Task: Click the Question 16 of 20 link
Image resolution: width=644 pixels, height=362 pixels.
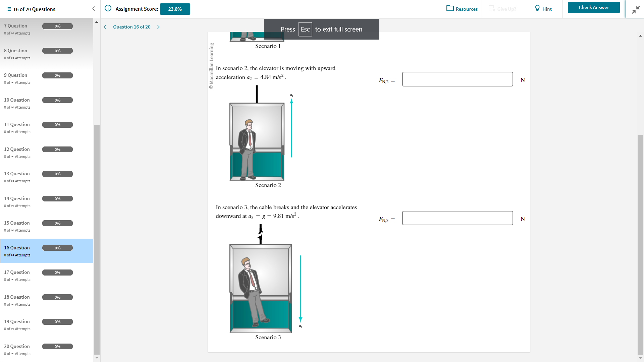Action: click(131, 27)
